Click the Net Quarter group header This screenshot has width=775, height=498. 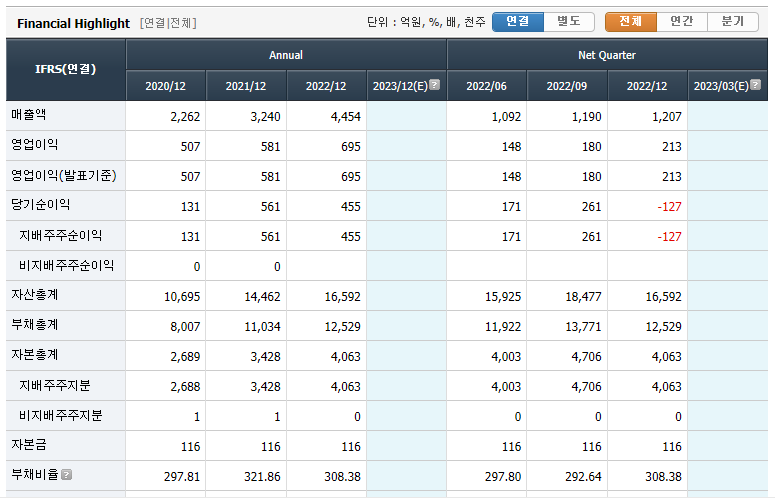click(x=607, y=55)
